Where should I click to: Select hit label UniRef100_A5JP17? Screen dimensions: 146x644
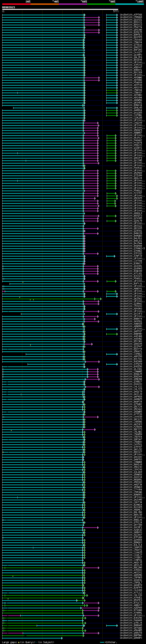pyautogui.click(x=131, y=138)
